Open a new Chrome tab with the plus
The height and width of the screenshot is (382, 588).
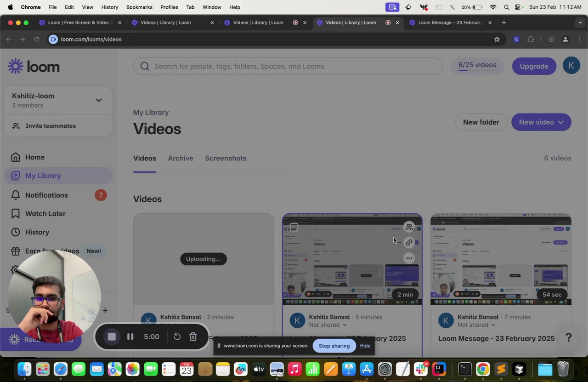(504, 23)
